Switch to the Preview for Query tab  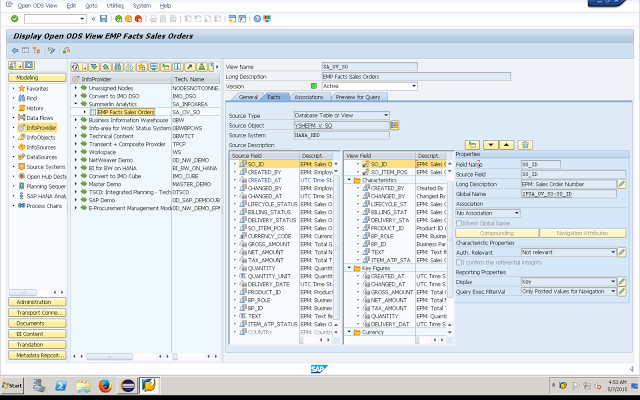coord(358,97)
